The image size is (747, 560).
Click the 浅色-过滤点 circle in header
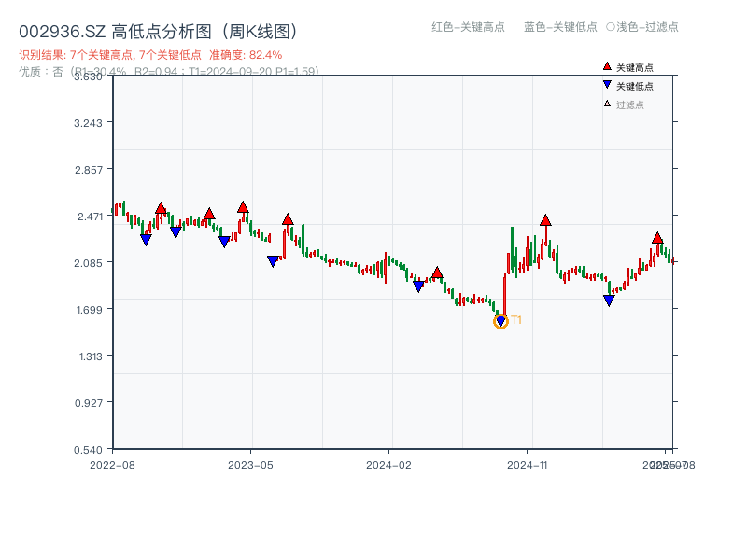click(x=611, y=27)
